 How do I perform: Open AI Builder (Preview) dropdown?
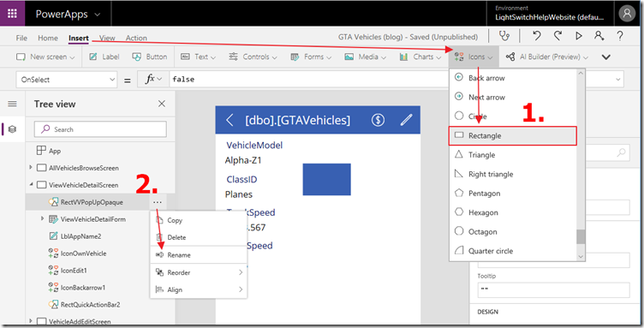coord(547,57)
